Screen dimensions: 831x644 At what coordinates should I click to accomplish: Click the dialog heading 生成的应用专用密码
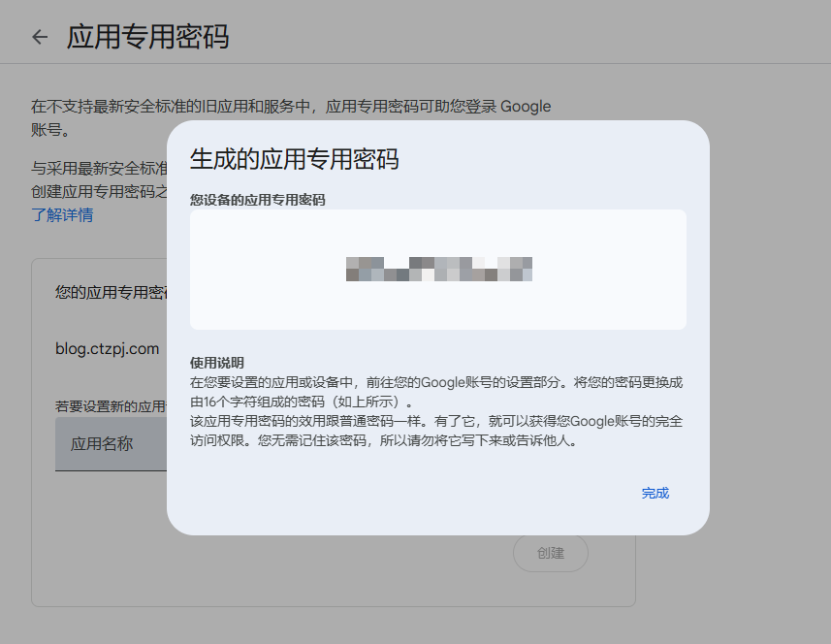294,159
